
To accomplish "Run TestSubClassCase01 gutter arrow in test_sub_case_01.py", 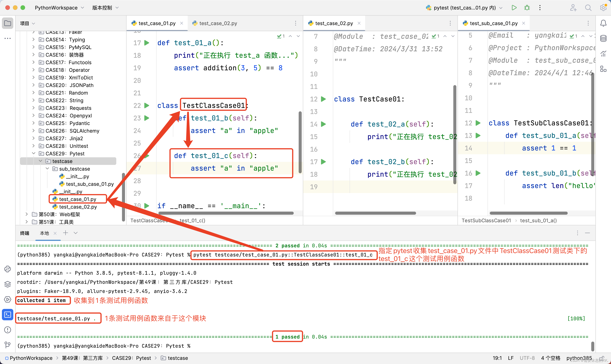I will pos(478,123).
